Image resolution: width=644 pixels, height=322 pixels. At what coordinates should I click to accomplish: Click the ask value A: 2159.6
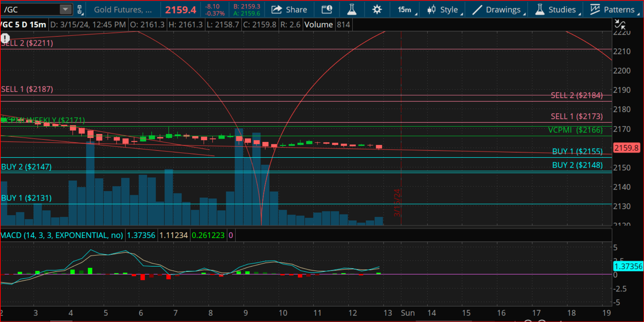coord(247,13)
